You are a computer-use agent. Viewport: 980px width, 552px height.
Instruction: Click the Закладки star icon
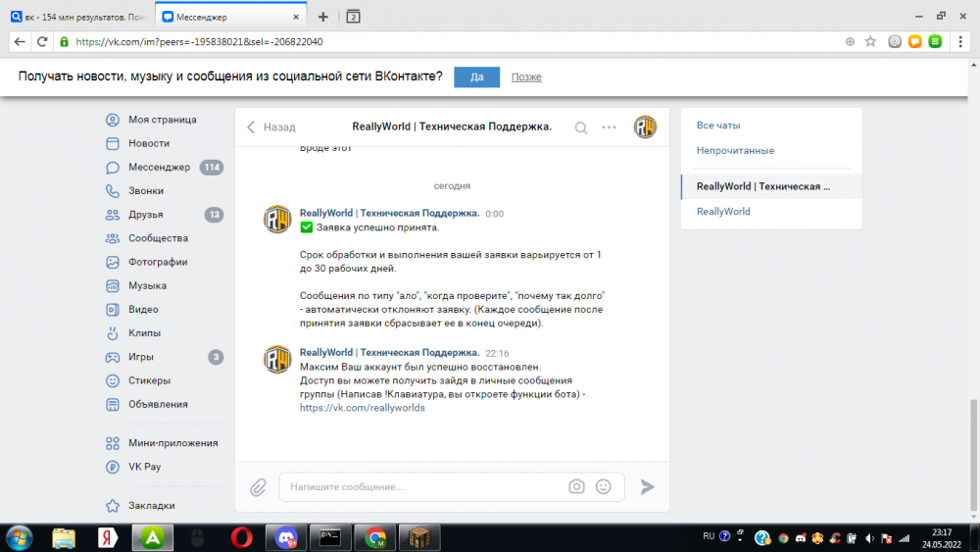[x=113, y=506]
